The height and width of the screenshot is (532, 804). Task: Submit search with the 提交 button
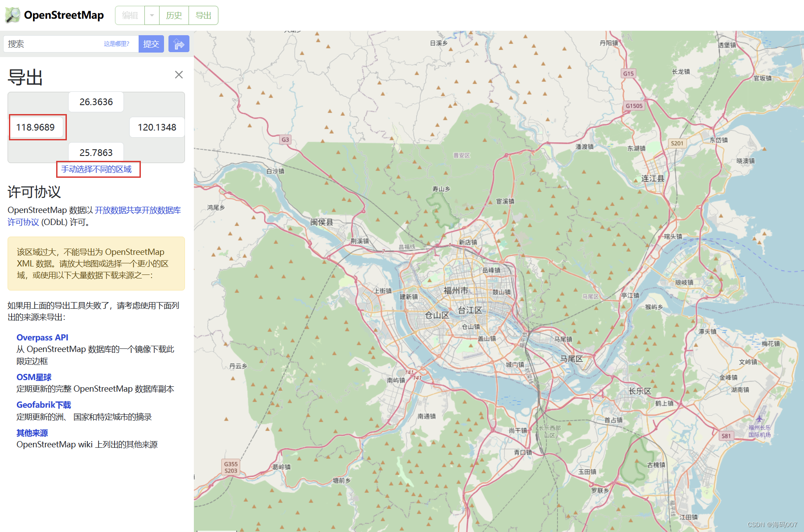click(x=151, y=44)
